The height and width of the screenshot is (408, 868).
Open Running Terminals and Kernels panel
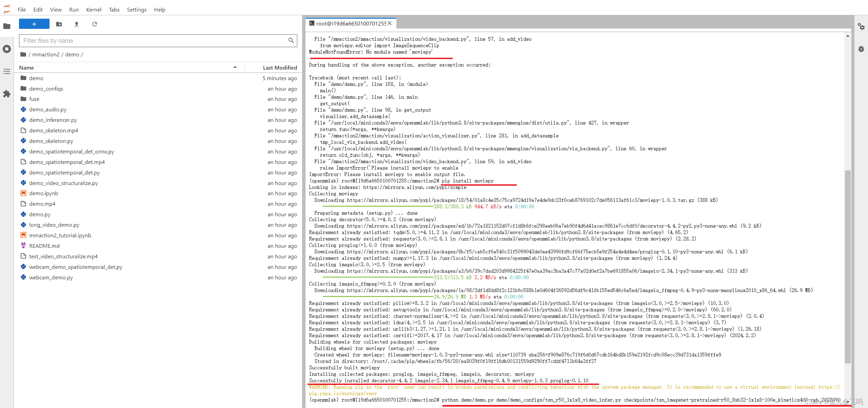7,49
